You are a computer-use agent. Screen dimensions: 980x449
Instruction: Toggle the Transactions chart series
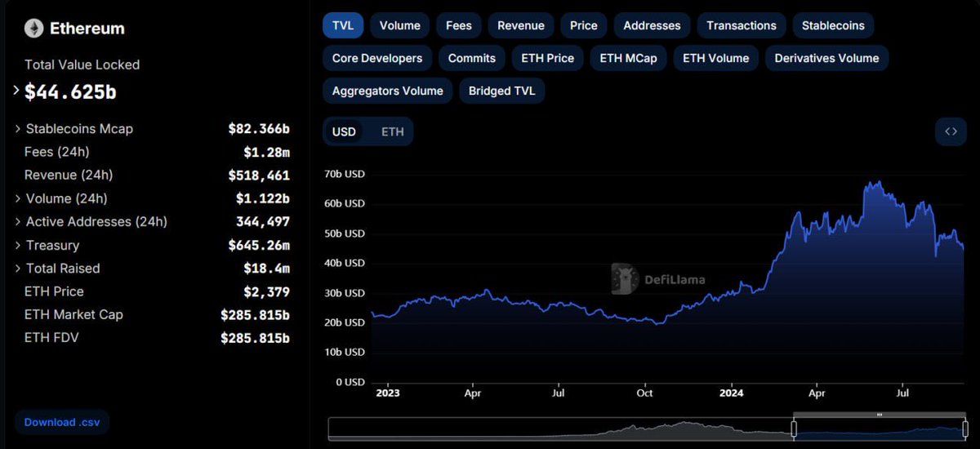coord(742,25)
